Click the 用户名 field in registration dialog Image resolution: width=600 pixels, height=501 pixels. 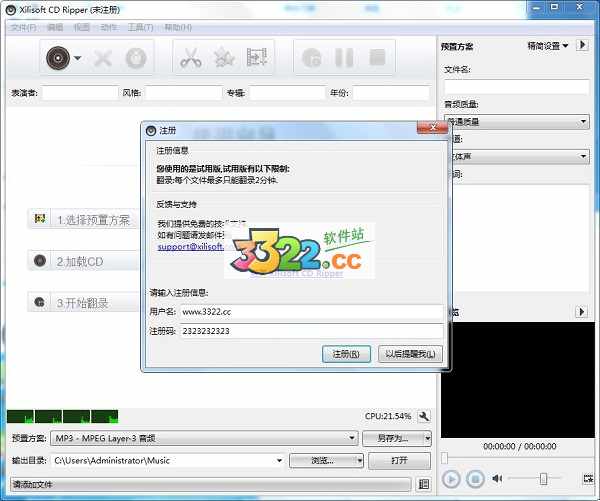[x=311, y=312]
